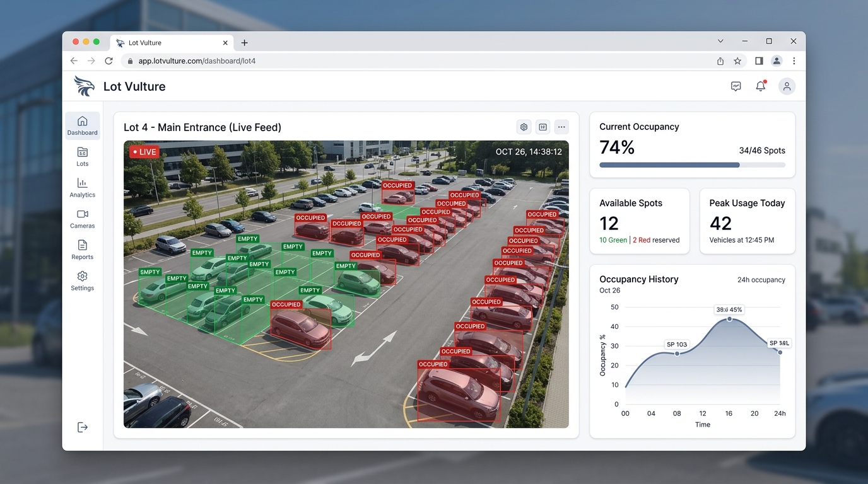The image size is (868, 484).
Task: Click the browser back arrow
Action: 74,61
